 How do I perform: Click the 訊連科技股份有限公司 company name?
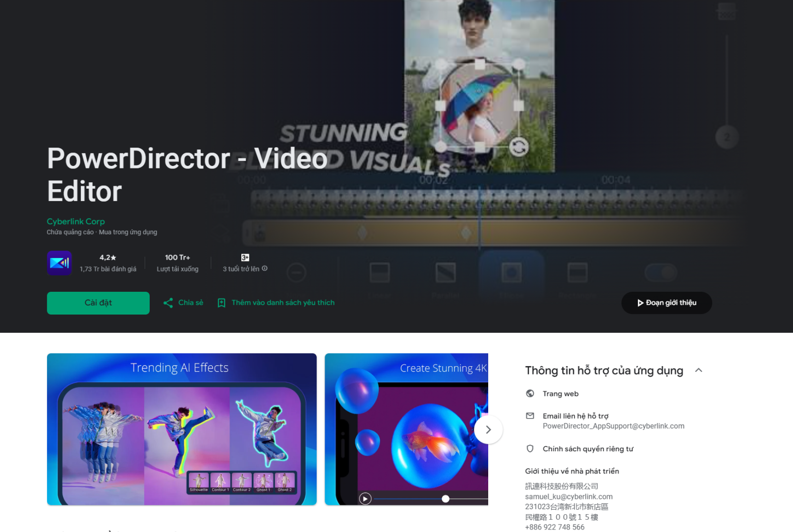pyautogui.click(x=562, y=486)
